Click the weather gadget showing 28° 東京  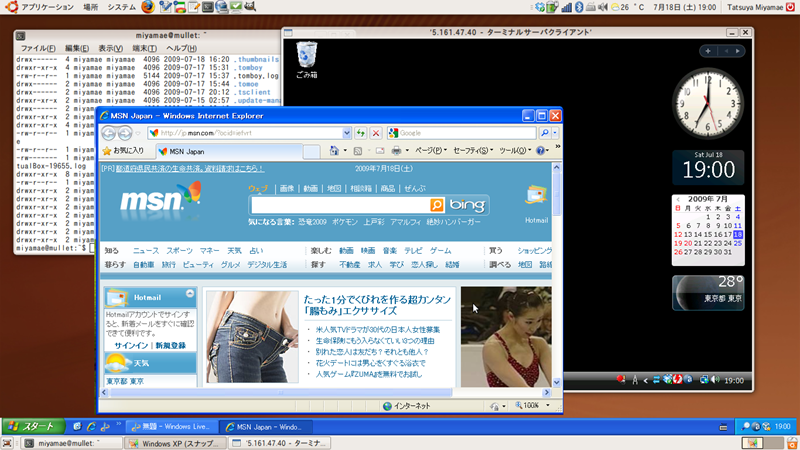click(x=708, y=293)
